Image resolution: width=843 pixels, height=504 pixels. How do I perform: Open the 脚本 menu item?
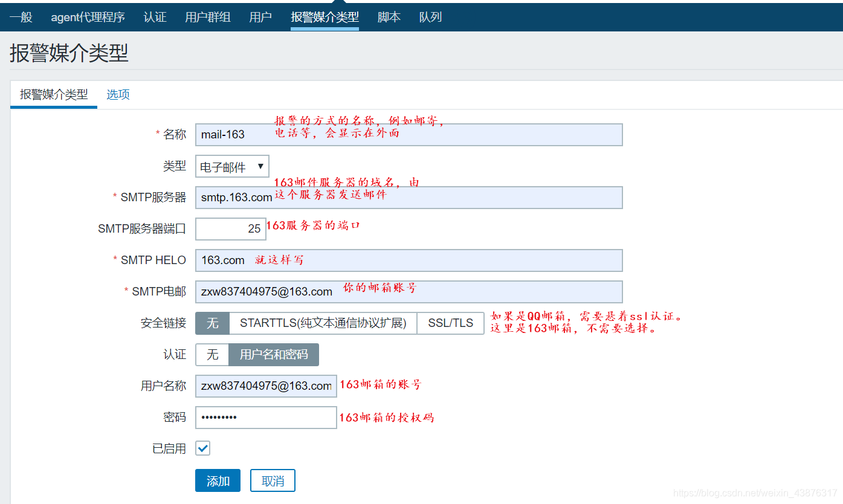[389, 17]
